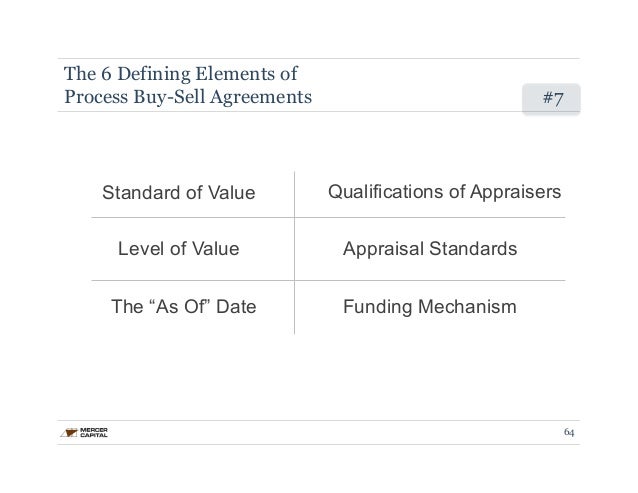This screenshot has width=638, height=493.
Task: Click The "As Of" Date entry
Action: pos(184,306)
